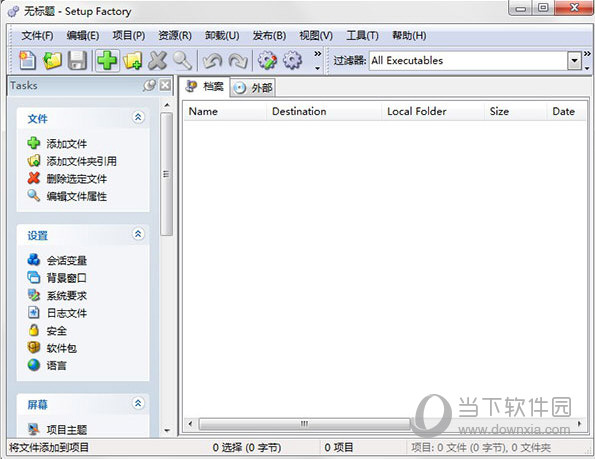Collapse the 设置 task group
Image resolution: width=595 pixels, height=459 pixels.
pos(138,234)
